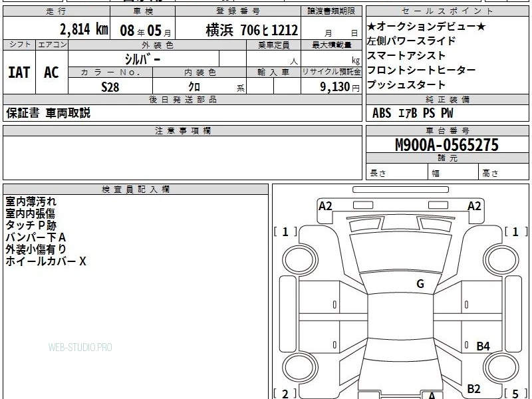Click the 長さ dimension cell

coord(396,172)
